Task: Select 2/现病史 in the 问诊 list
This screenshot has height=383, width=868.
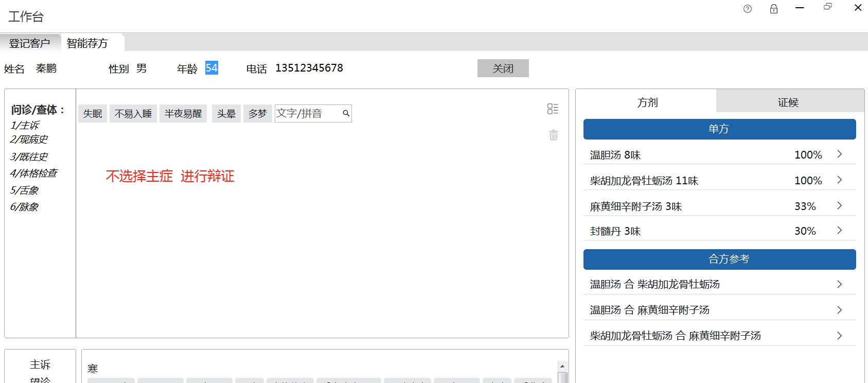Action: [29, 139]
